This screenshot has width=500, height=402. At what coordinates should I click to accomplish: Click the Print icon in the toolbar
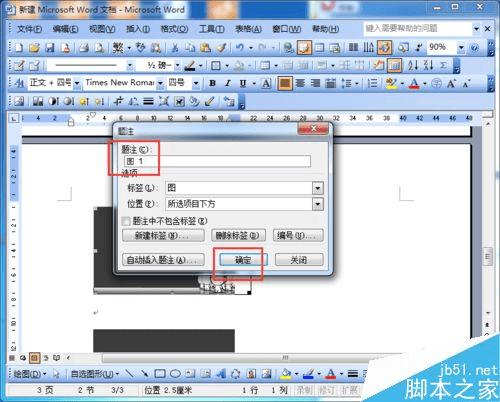tap(84, 48)
